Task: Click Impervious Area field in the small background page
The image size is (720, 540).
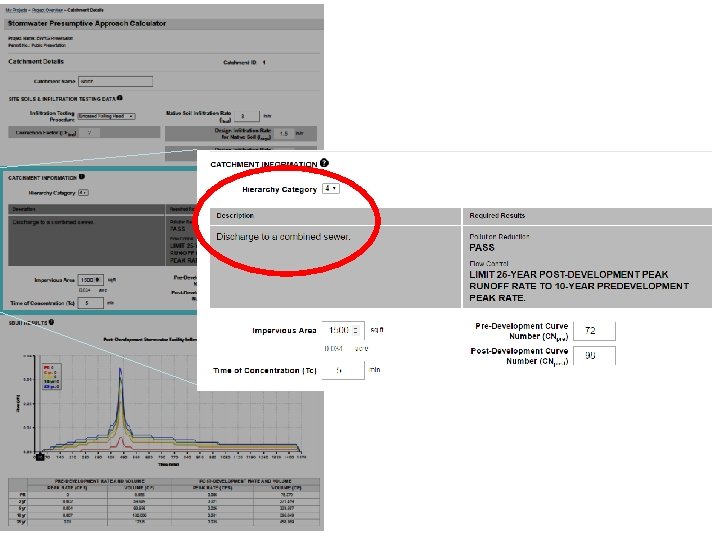Action: point(90,280)
